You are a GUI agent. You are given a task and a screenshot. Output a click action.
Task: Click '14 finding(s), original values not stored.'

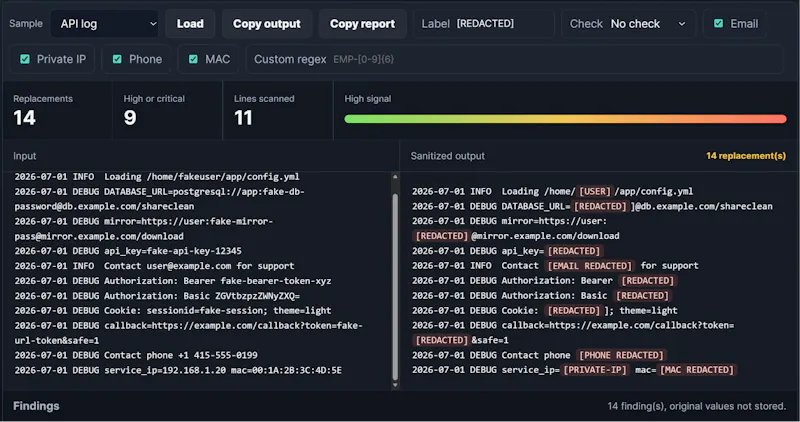[x=696, y=406]
